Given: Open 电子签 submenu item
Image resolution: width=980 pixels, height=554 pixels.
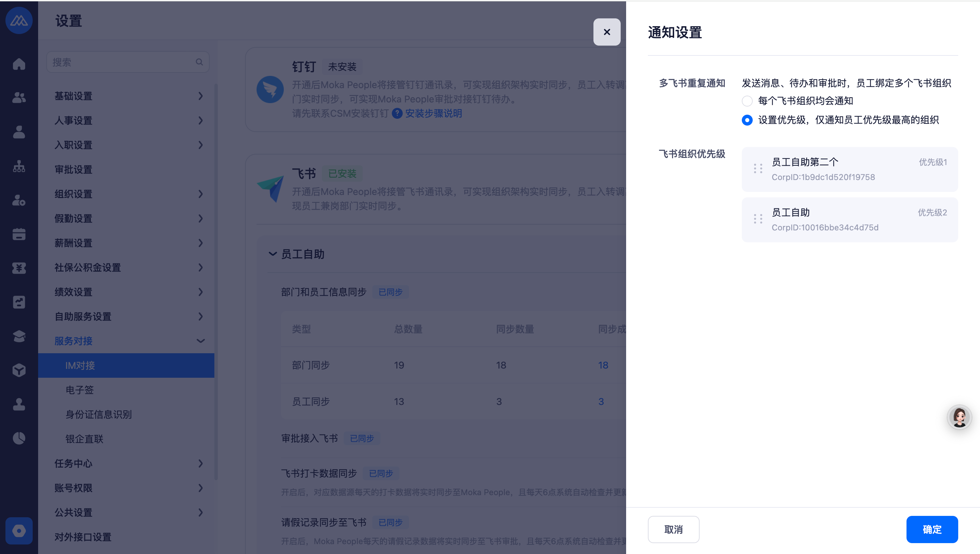Looking at the screenshot, I should point(80,390).
